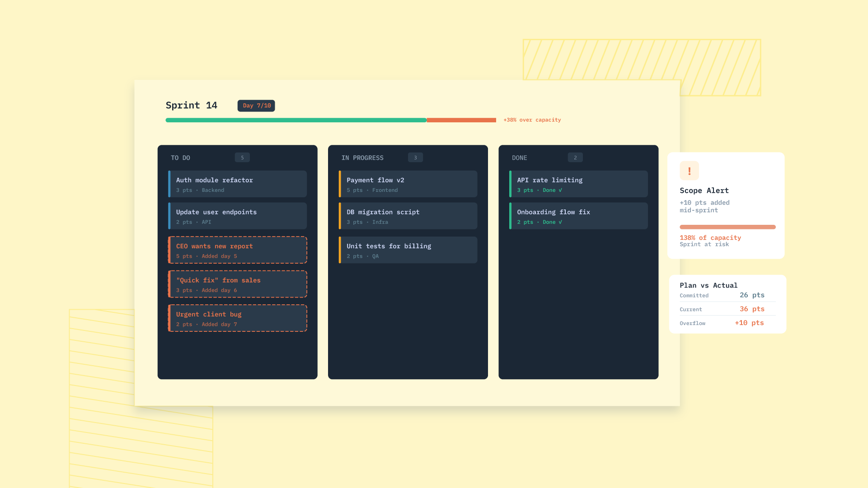Click the Committed 26 pts value
This screenshot has height=488, width=868.
(752, 295)
